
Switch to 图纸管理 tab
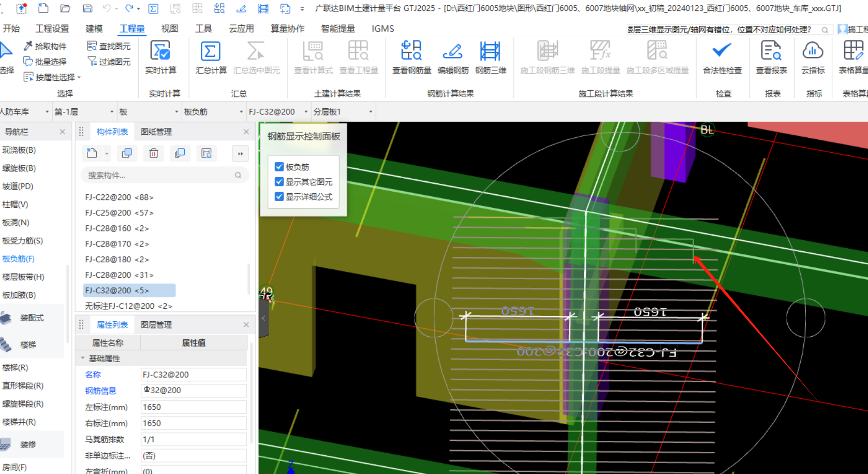coord(156,132)
